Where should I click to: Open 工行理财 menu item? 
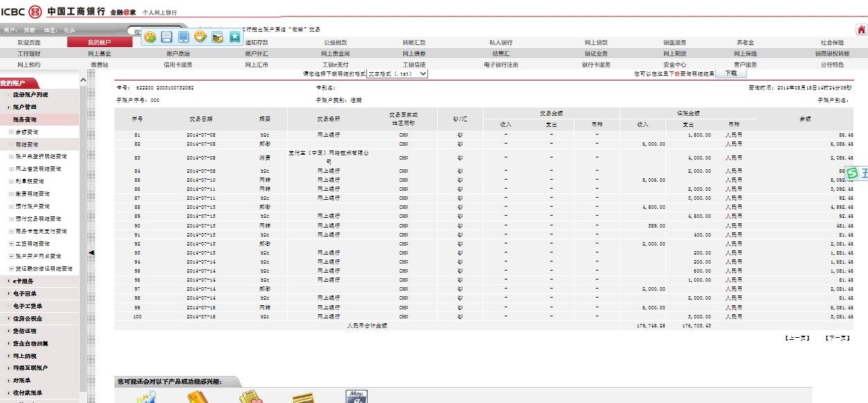[29, 53]
